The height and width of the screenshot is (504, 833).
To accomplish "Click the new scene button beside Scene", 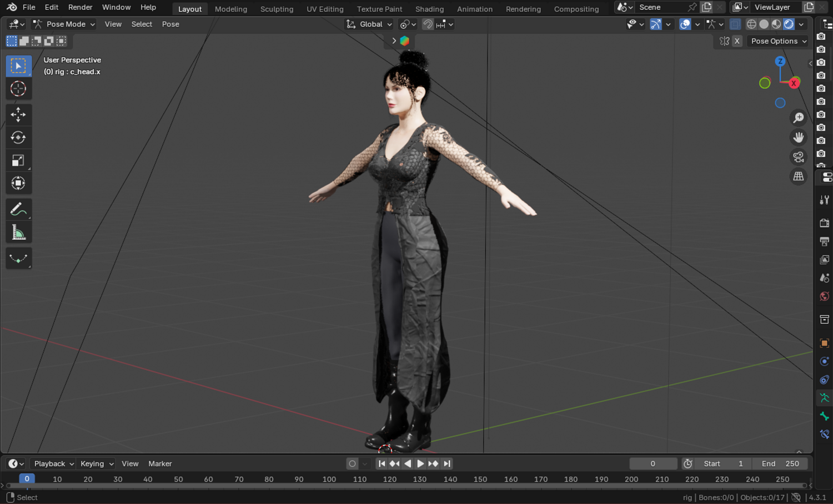I will (707, 7).
